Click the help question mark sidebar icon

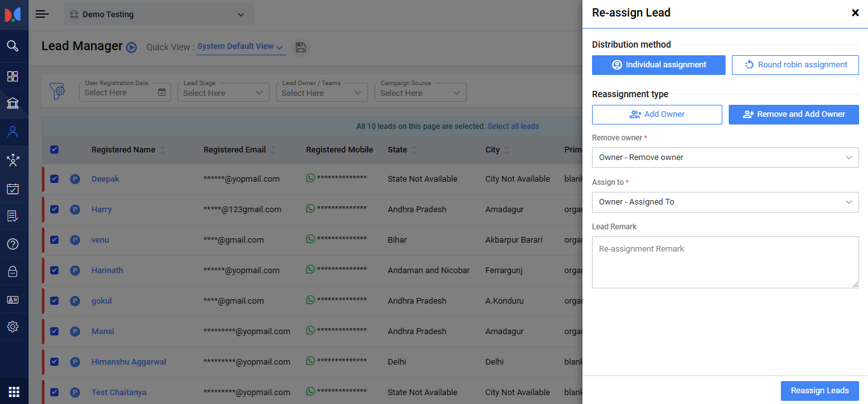tap(13, 244)
